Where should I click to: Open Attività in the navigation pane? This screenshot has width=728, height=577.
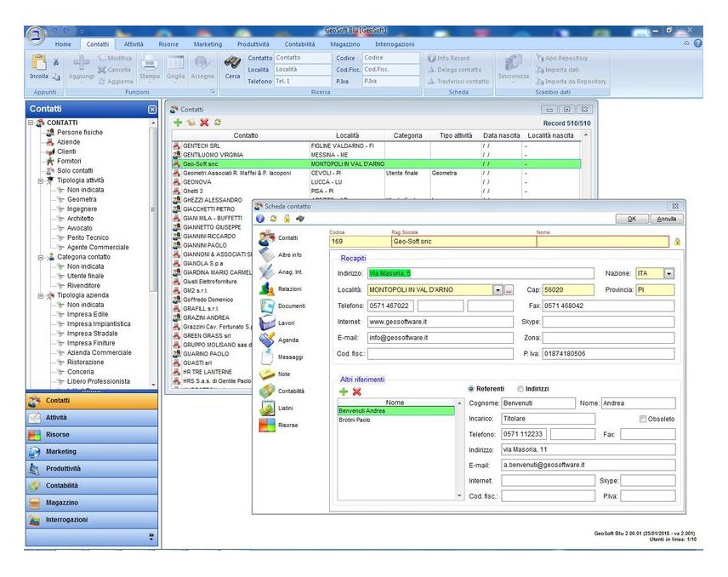click(92, 418)
